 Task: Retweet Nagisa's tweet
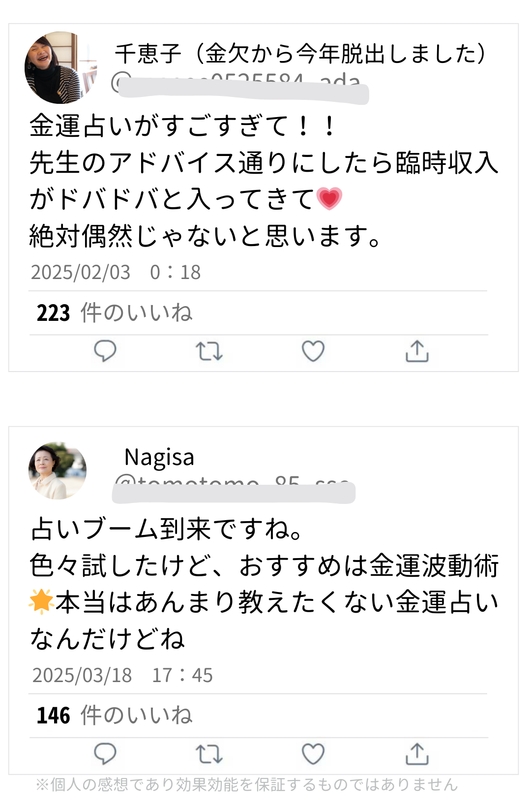click(209, 754)
